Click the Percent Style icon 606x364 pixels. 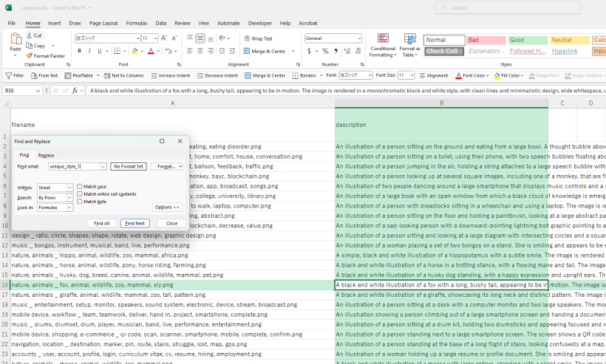(x=325, y=51)
